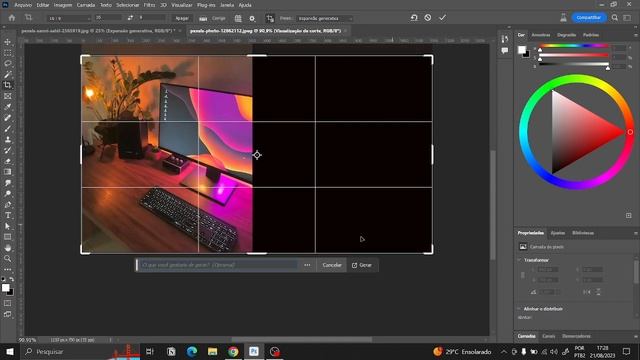The image size is (640, 360).
Task: Open the crop overlay grid options
Action: [x=238, y=18]
